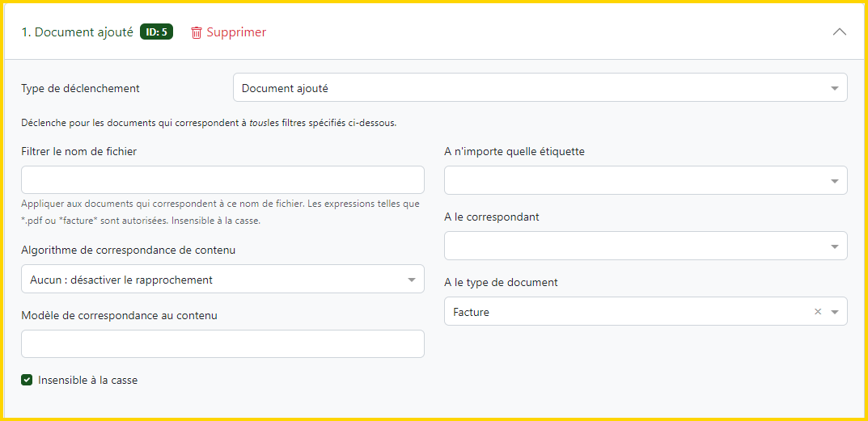The width and height of the screenshot is (868, 421).
Task: Click arrow of A le correspondant field
Action: pos(835,246)
